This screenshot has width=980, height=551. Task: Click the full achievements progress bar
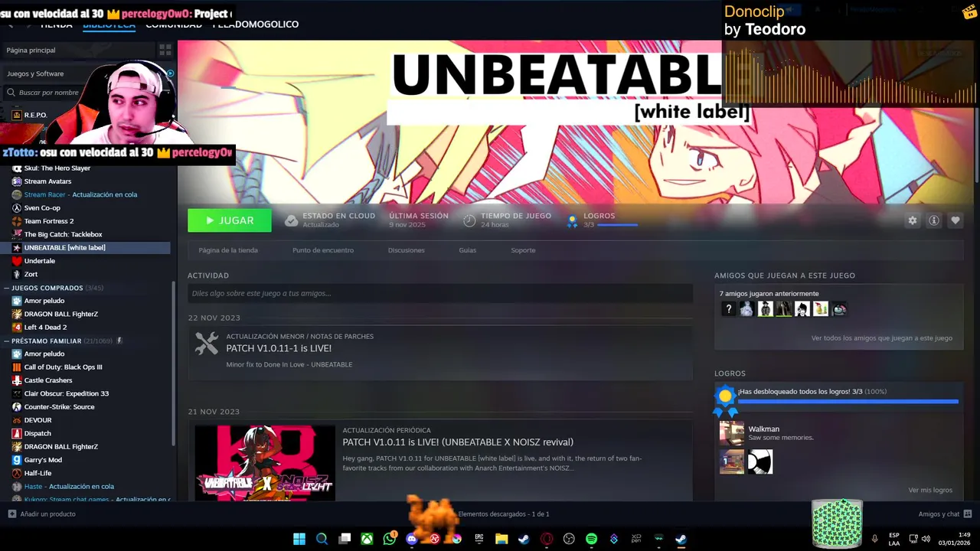(x=848, y=401)
